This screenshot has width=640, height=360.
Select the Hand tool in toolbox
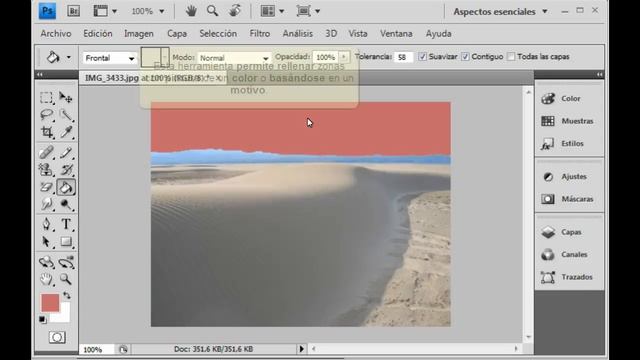47,279
